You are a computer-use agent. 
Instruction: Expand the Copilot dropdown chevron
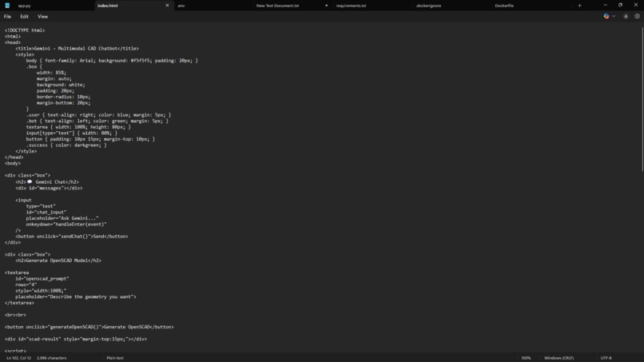point(614,17)
